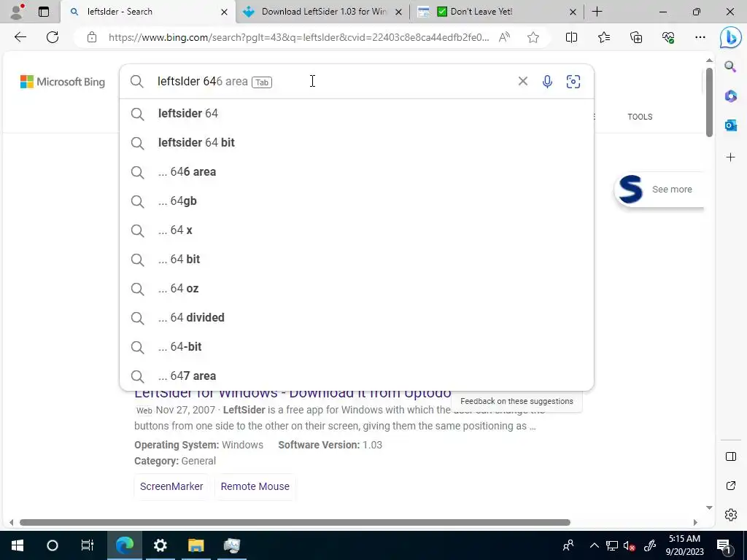View site information lock icon
The height and width of the screenshot is (560, 747).
point(92,37)
